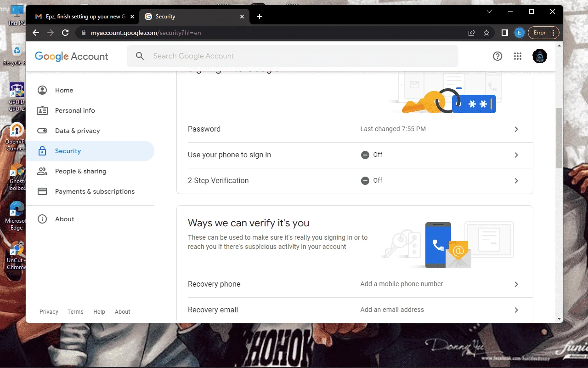
Task: Click Use your phone to sign in label
Action: pyautogui.click(x=229, y=155)
